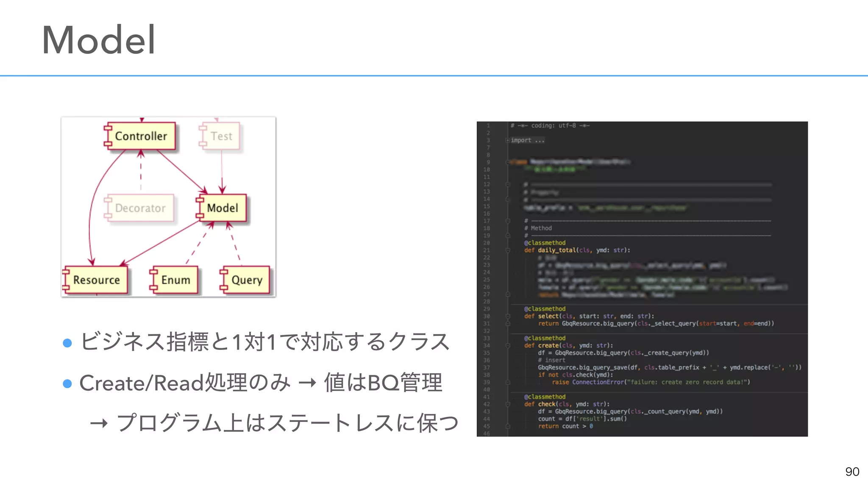868x488 pixels.
Task: Click line number 1 in the gutter
Action: click(x=488, y=126)
